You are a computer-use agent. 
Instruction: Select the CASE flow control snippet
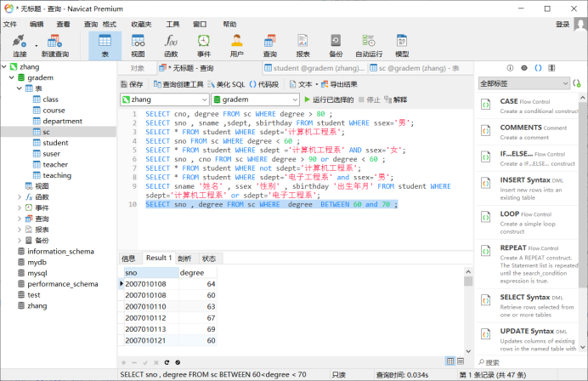[529, 105]
